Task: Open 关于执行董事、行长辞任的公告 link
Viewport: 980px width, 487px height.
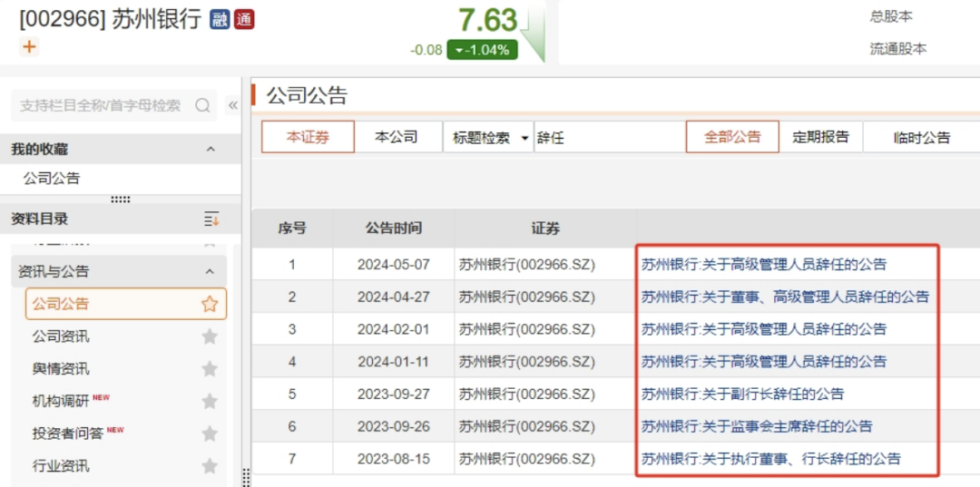Action: [771, 459]
